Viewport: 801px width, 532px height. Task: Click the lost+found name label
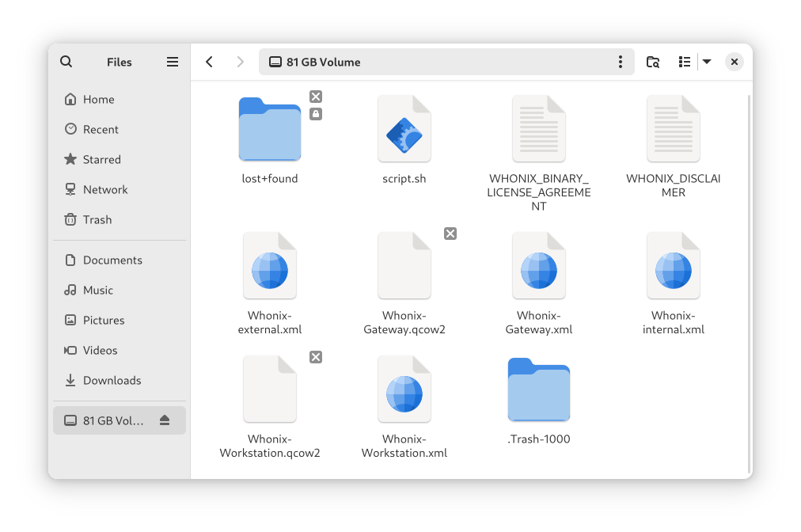tap(270, 179)
